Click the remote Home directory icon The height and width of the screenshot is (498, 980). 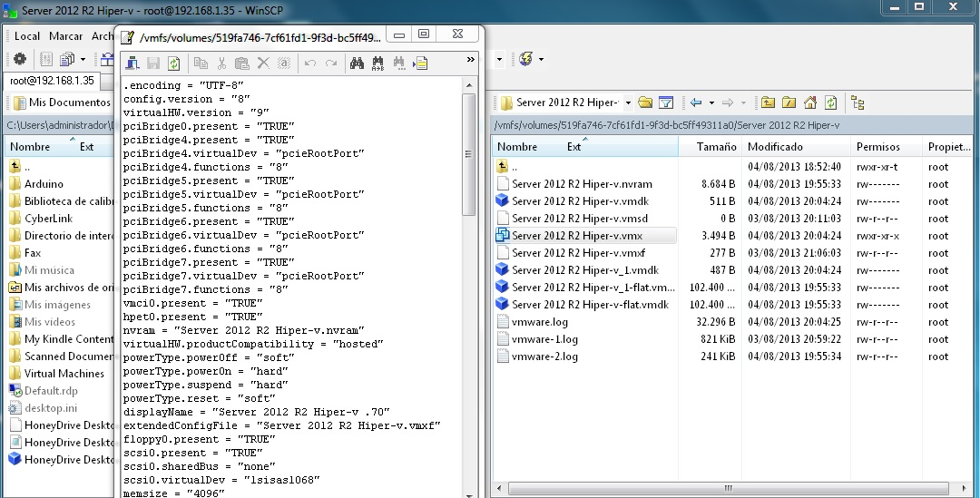coord(810,103)
